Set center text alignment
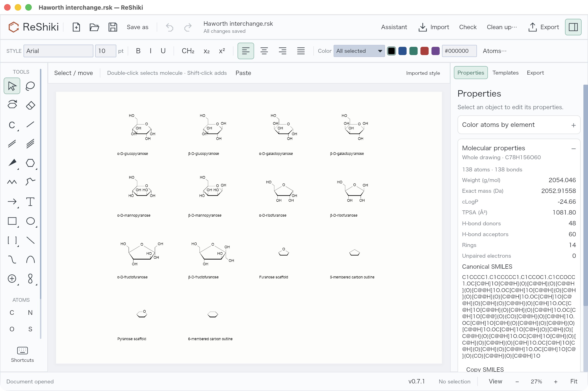Viewport: 588px width, 391px height. 264,51
